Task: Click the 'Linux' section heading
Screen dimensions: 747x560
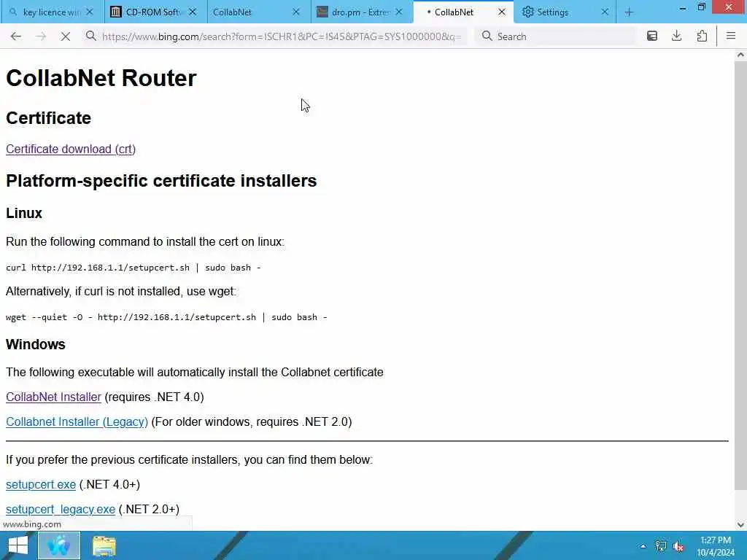Action: pyautogui.click(x=24, y=213)
